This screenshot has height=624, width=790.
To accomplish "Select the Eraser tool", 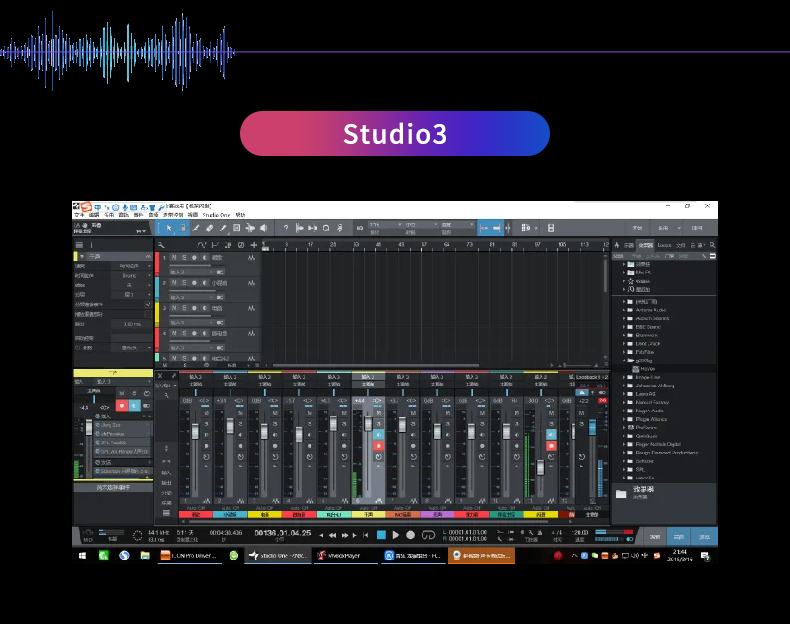I will [x=210, y=228].
